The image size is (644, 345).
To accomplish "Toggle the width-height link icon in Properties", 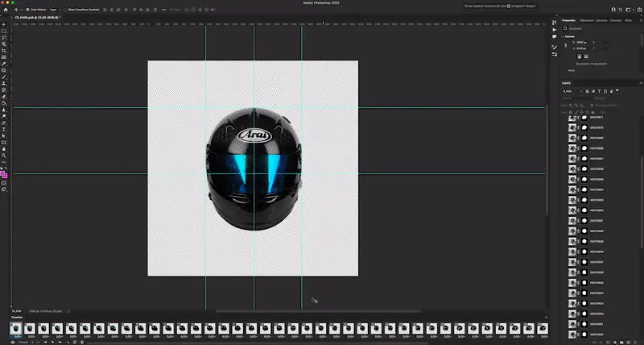I will tap(566, 45).
